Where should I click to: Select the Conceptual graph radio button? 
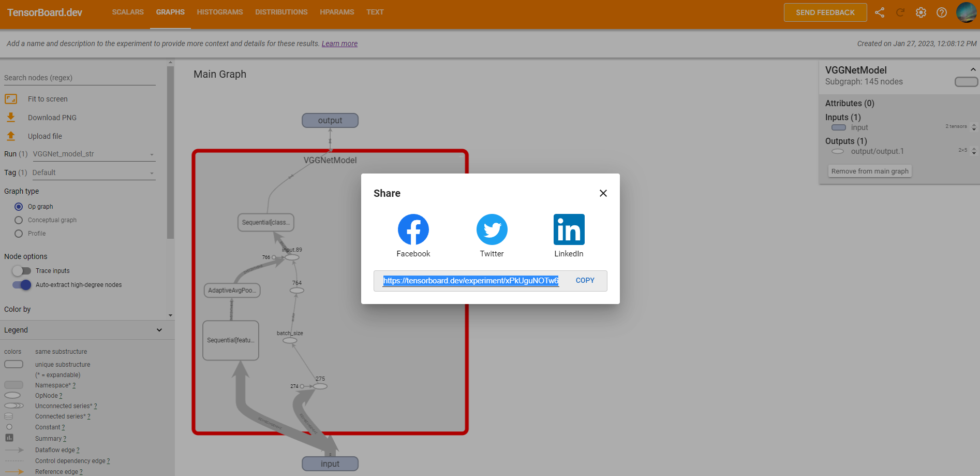(19, 220)
